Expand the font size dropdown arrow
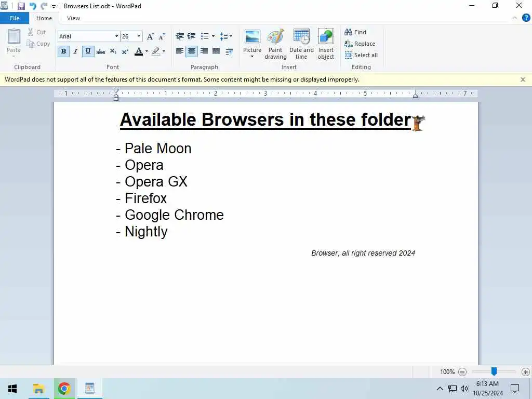The width and height of the screenshot is (532, 399). [x=139, y=36]
